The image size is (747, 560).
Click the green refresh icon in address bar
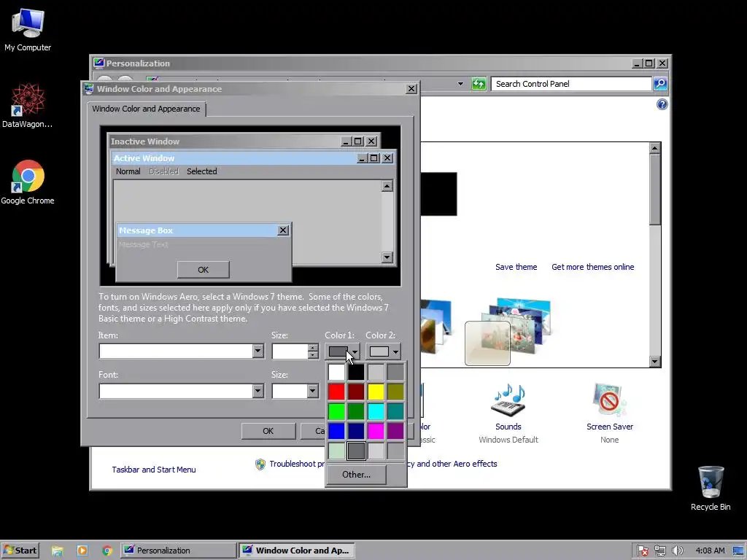coord(479,84)
